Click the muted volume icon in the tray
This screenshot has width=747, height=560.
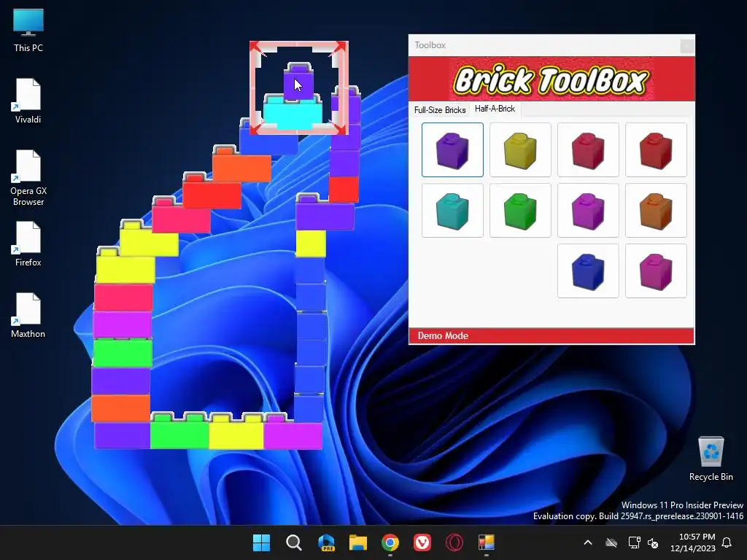(x=653, y=542)
